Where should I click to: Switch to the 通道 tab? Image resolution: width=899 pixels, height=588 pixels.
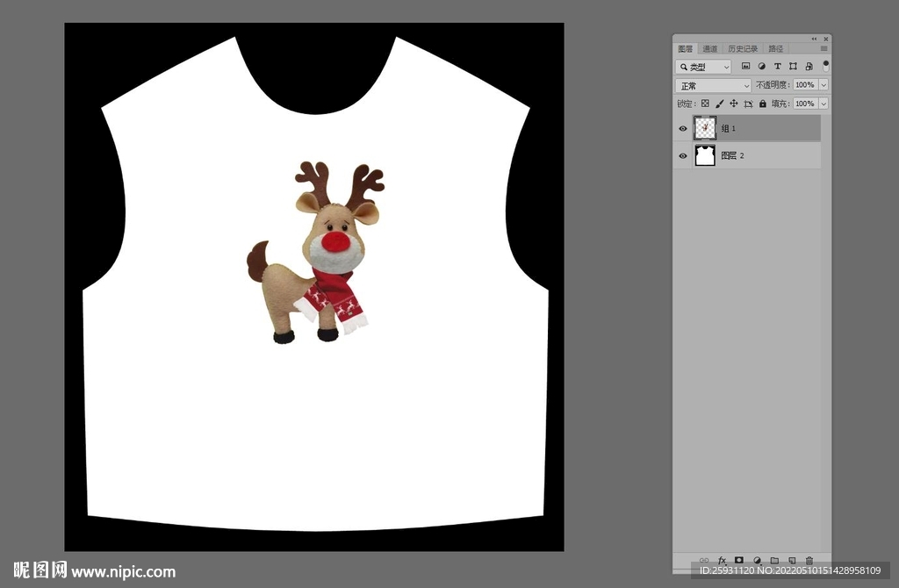tap(710, 49)
